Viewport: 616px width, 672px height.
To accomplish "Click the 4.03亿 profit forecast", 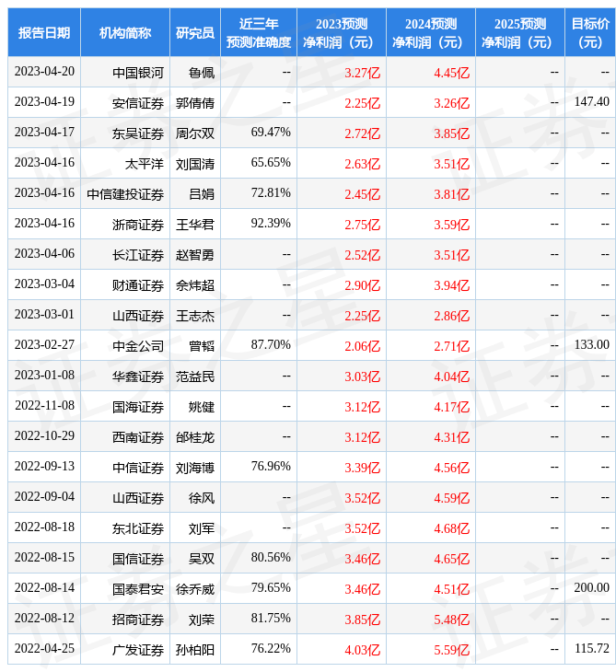I will tap(362, 650).
